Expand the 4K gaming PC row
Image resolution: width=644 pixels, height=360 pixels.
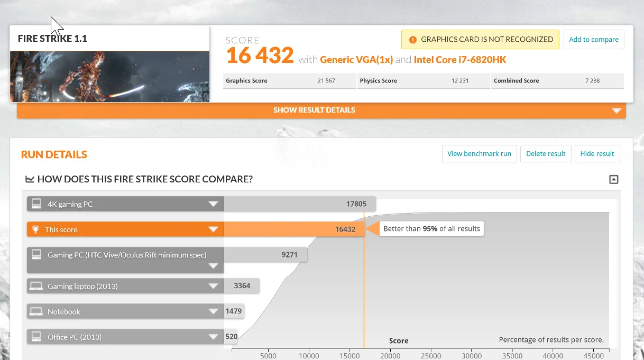point(213,204)
